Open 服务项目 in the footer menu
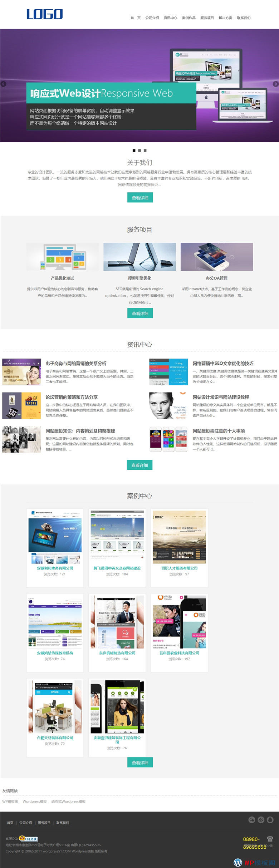279x868 pixels. tap(44, 823)
